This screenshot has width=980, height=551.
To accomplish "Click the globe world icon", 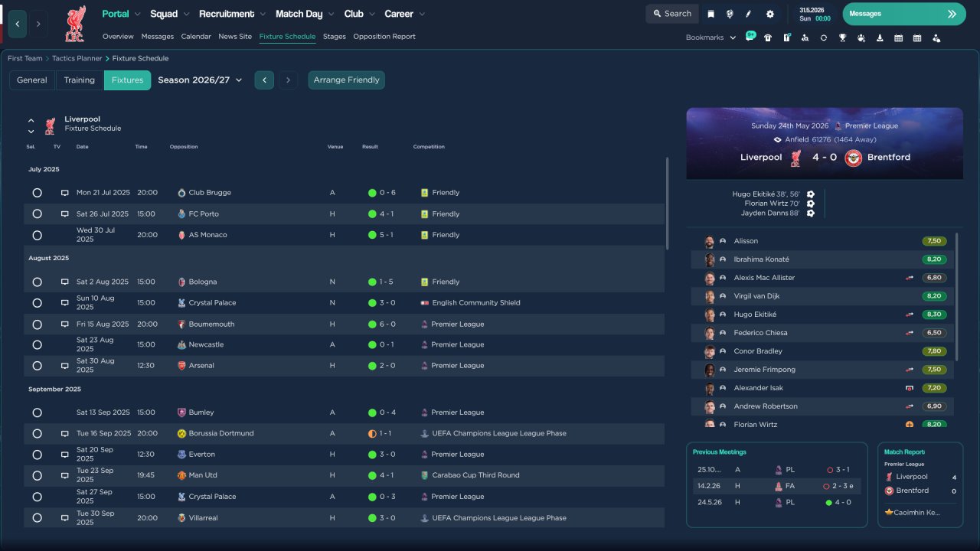I will (730, 14).
